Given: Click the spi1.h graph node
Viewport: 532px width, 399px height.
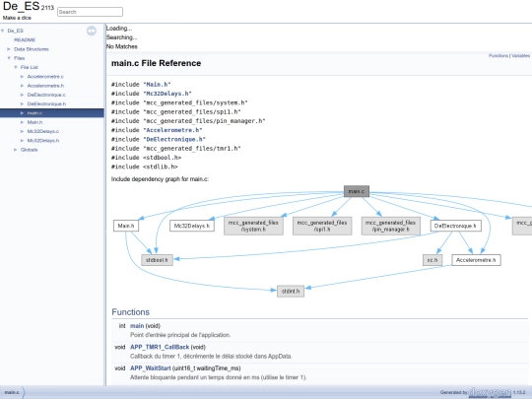Looking at the screenshot, I should coord(322,226).
